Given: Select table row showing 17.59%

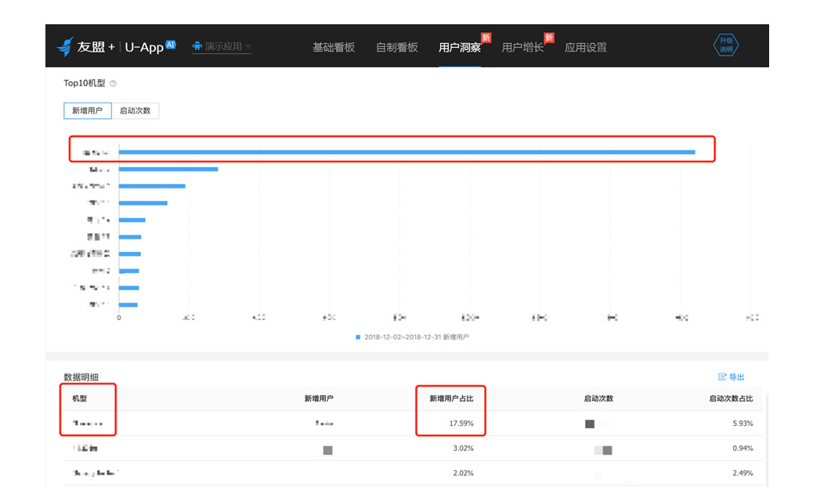Looking at the screenshot, I should [x=414, y=423].
